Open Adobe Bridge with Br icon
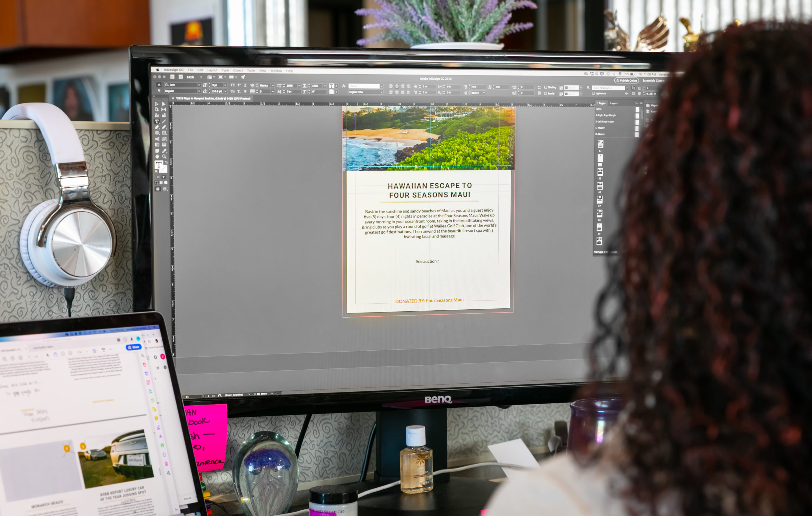 coord(172,77)
